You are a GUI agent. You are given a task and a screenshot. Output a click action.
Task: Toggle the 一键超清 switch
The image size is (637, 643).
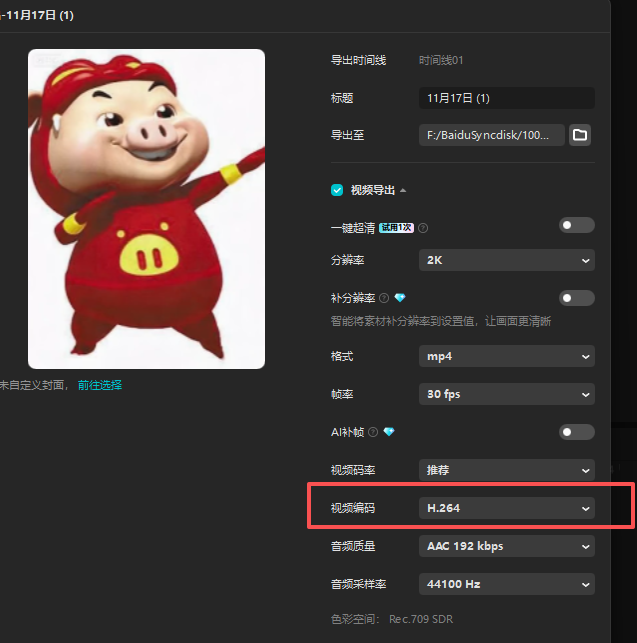coord(576,226)
